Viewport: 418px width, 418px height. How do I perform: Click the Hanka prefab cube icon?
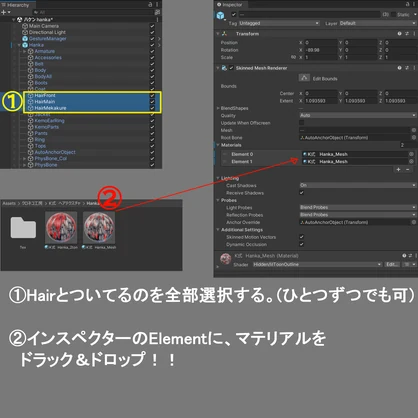(x=25, y=45)
